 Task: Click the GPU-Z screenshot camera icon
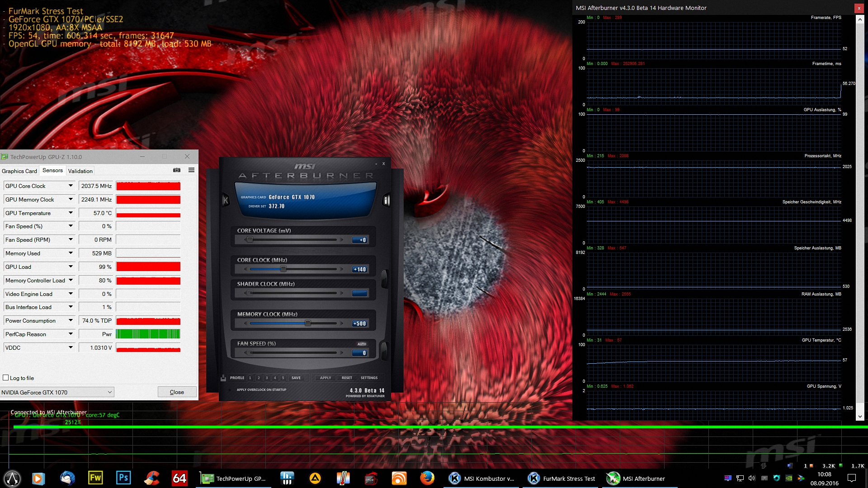click(177, 170)
